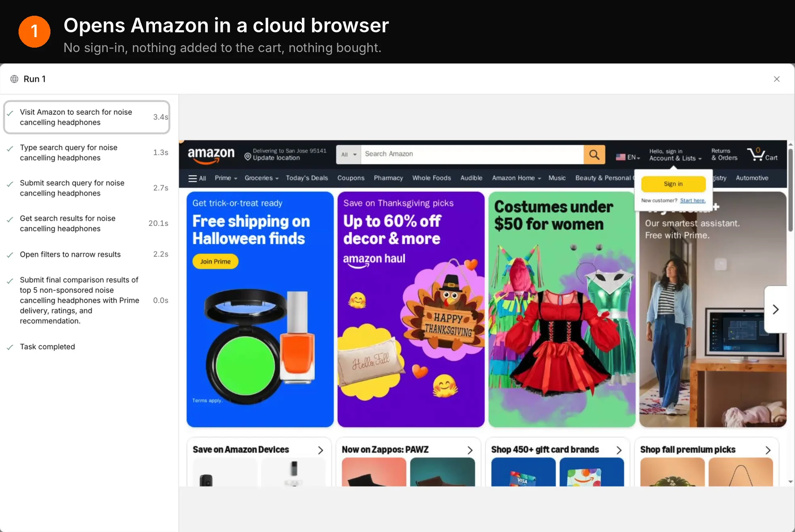Viewport: 795px width, 532px height.
Task: Open Costumes under $50 for women banner
Action: (x=562, y=309)
